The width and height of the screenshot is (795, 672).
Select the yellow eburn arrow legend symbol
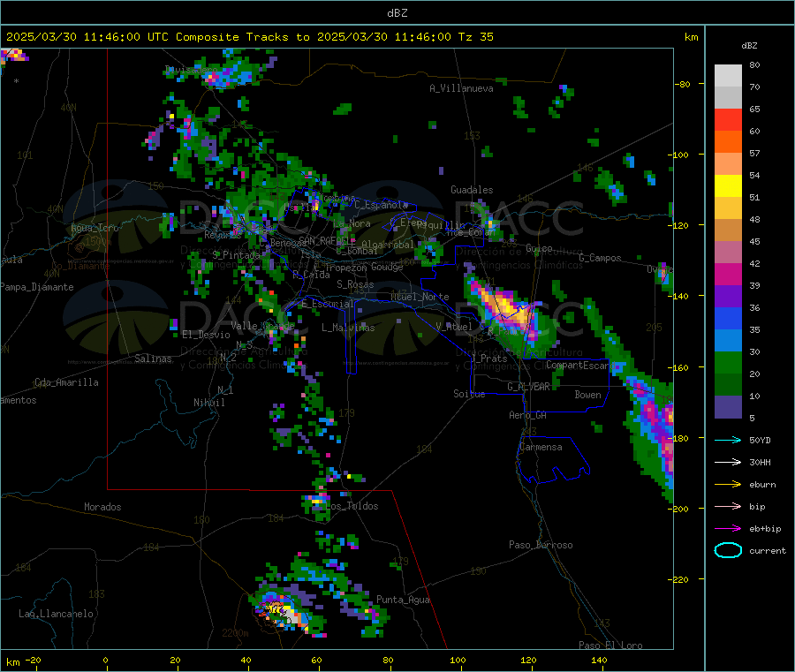click(728, 485)
